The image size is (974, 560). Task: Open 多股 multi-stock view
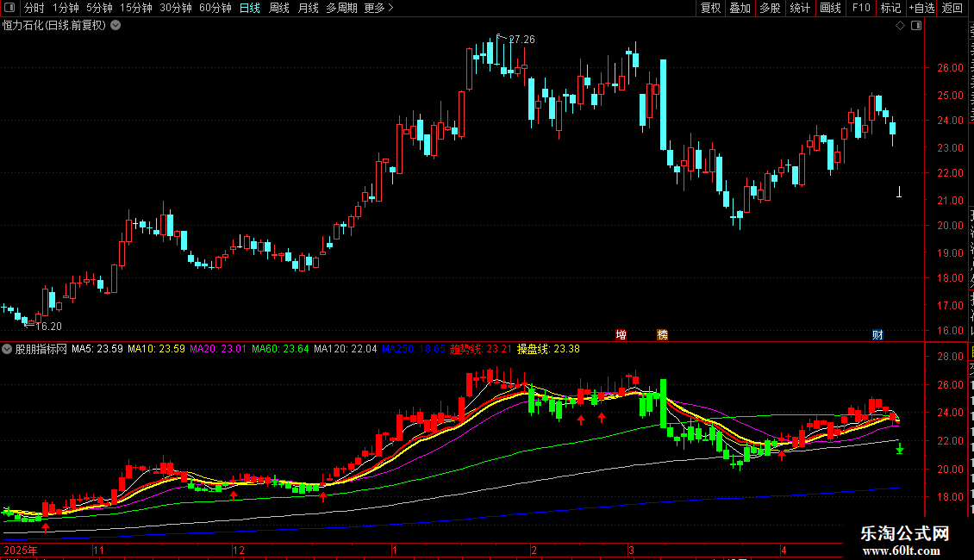(771, 8)
